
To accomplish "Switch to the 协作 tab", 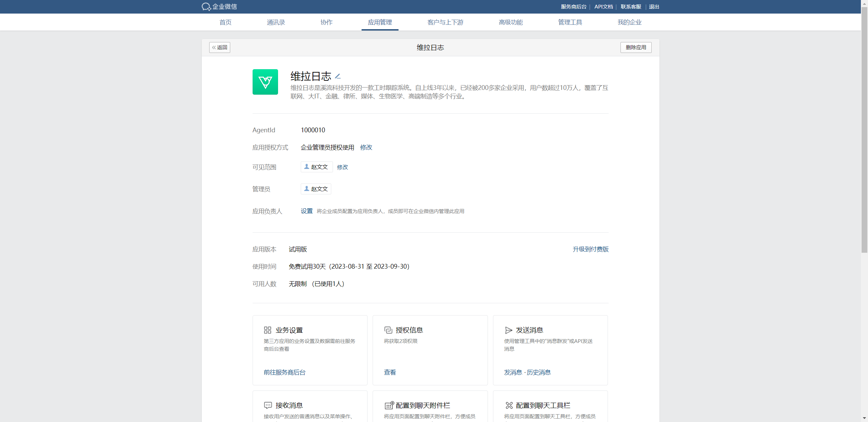I will pos(327,22).
